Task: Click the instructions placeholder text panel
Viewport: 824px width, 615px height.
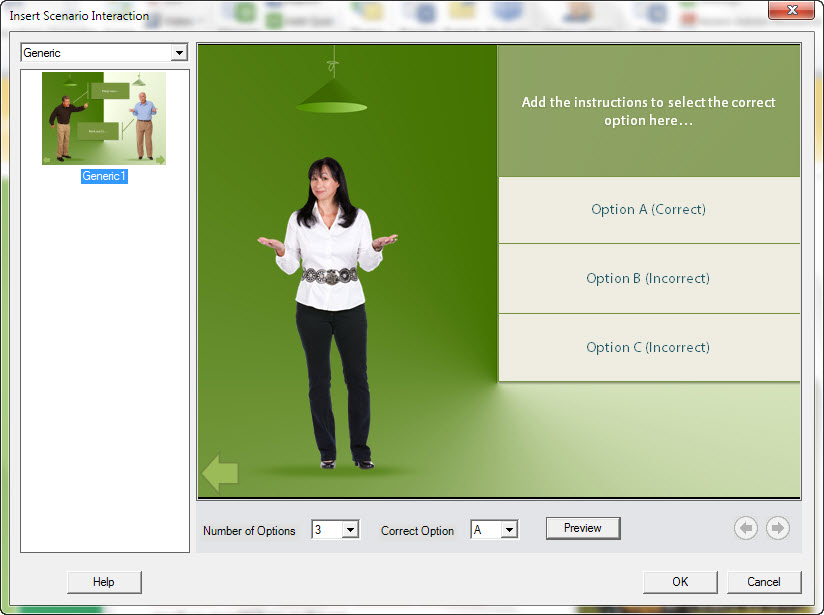Action: [x=648, y=110]
